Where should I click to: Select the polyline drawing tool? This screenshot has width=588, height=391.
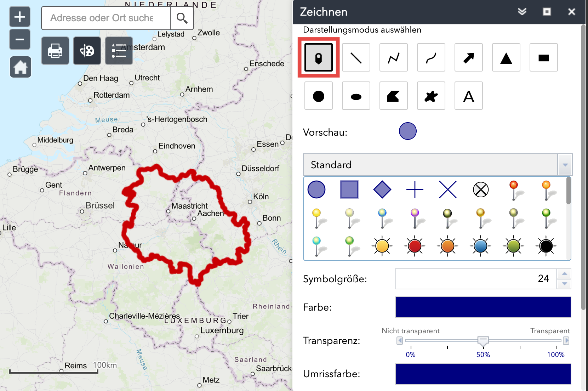(393, 58)
